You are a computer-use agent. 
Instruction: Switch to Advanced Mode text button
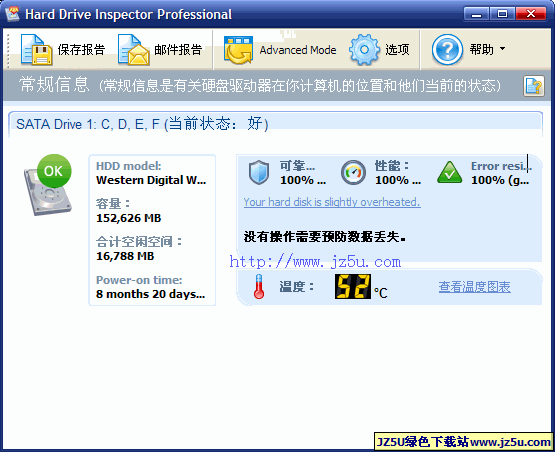click(298, 50)
